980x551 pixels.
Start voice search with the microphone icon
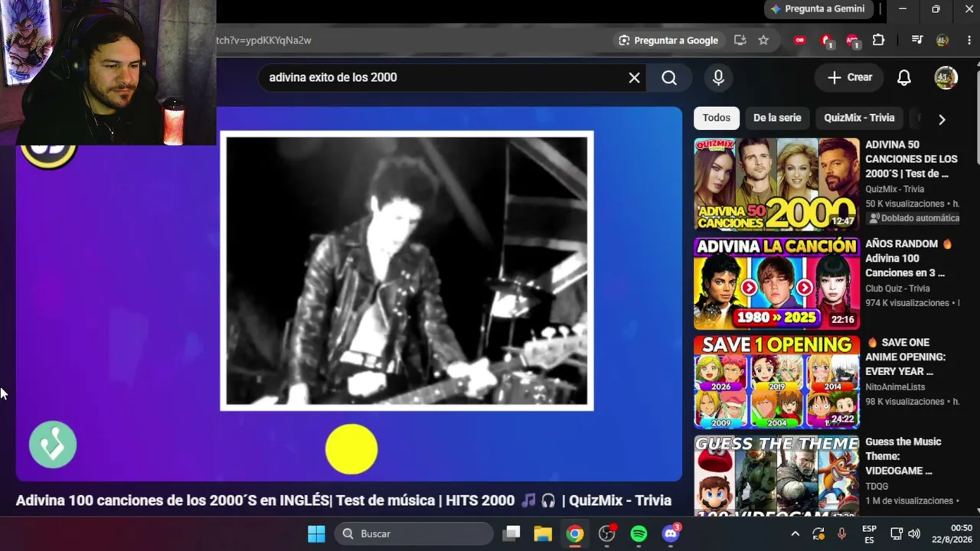click(718, 77)
